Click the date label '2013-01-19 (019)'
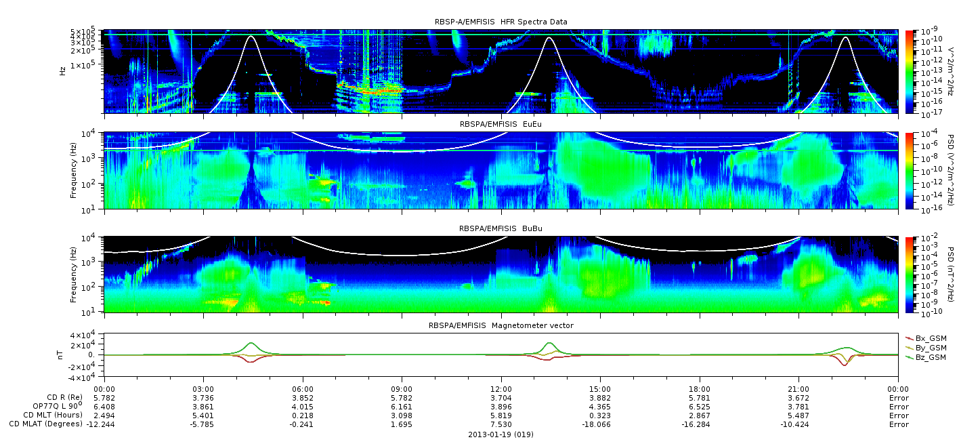Screen dimensions: 980x446 click(x=501, y=434)
